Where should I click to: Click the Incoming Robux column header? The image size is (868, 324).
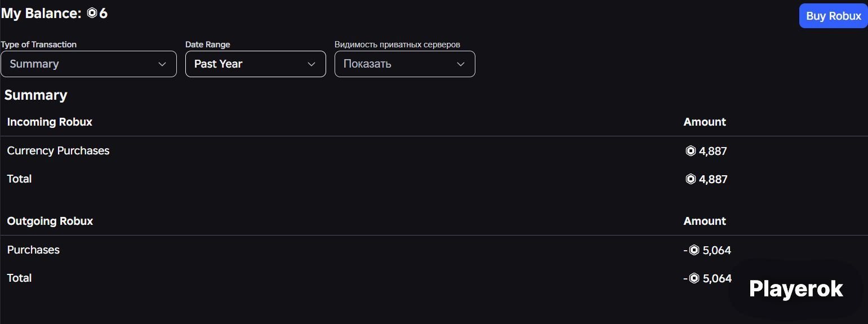pyautogui.click(x=50, y=122)
